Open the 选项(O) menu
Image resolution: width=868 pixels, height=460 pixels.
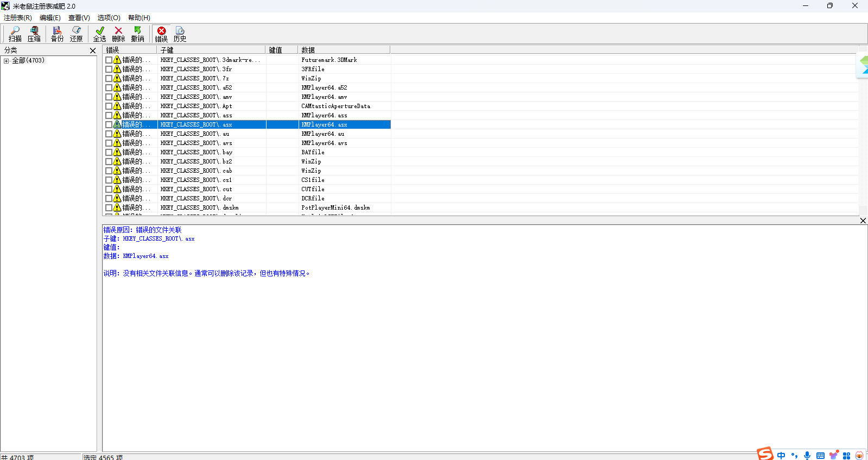(x=109, y=18)
